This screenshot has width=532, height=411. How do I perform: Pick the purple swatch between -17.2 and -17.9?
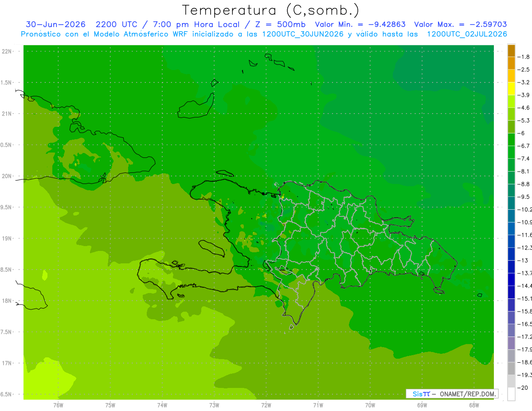pyautogui.click(x=511, y=343)
